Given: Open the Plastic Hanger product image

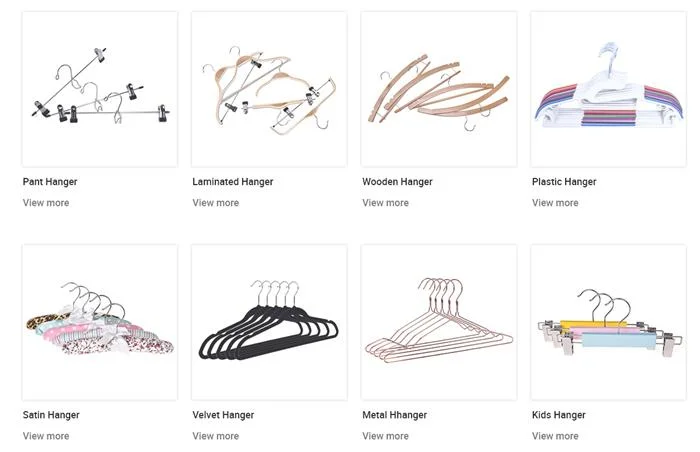Looking at the screenshot, I should click(608, 89).
